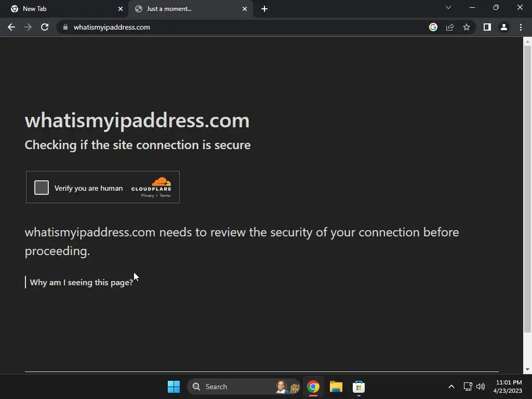Open the browser side panel
532x399 pixels.
coord(487,27)
